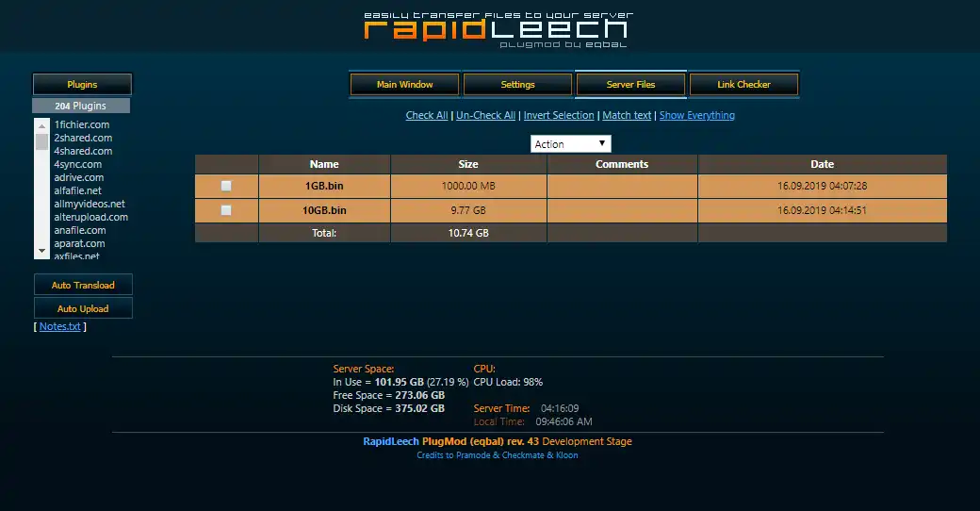Click the Comments column header
The height and width of the screenshot is (511, 980).
pos(622,164)
